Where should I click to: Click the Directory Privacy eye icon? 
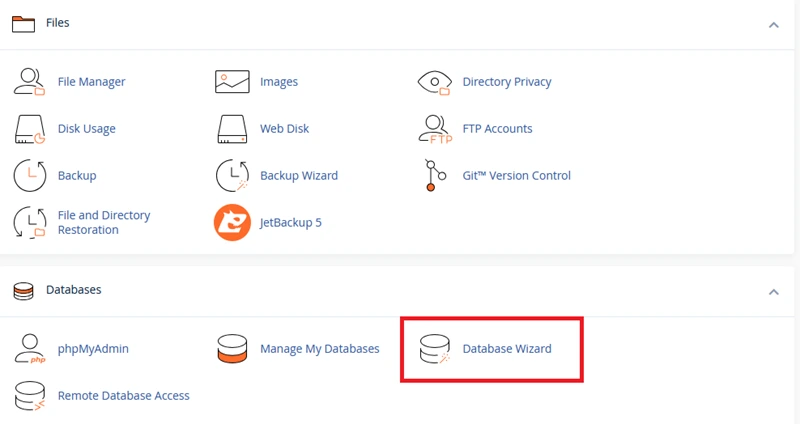pyautogui.click(x=435, y=82)
